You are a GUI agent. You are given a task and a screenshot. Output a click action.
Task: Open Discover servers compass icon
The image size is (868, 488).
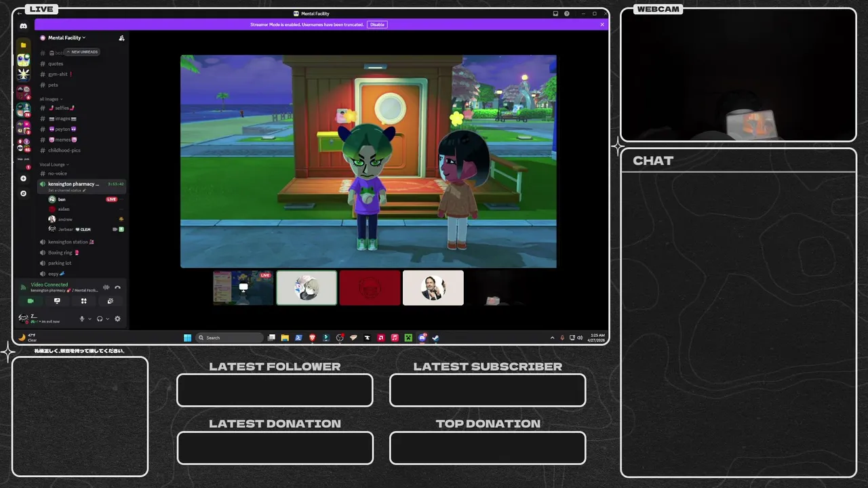point(23,193)
